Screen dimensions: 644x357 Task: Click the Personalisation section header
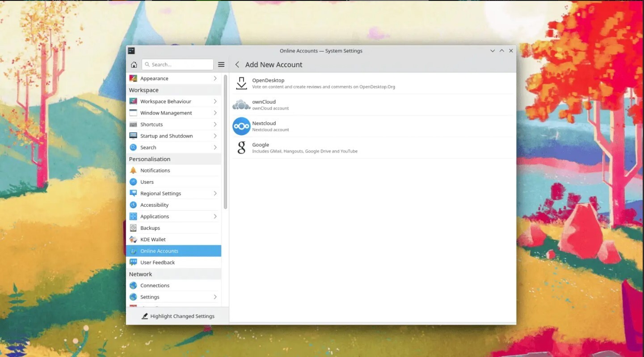pyautogui.click(x=174, y=159)
